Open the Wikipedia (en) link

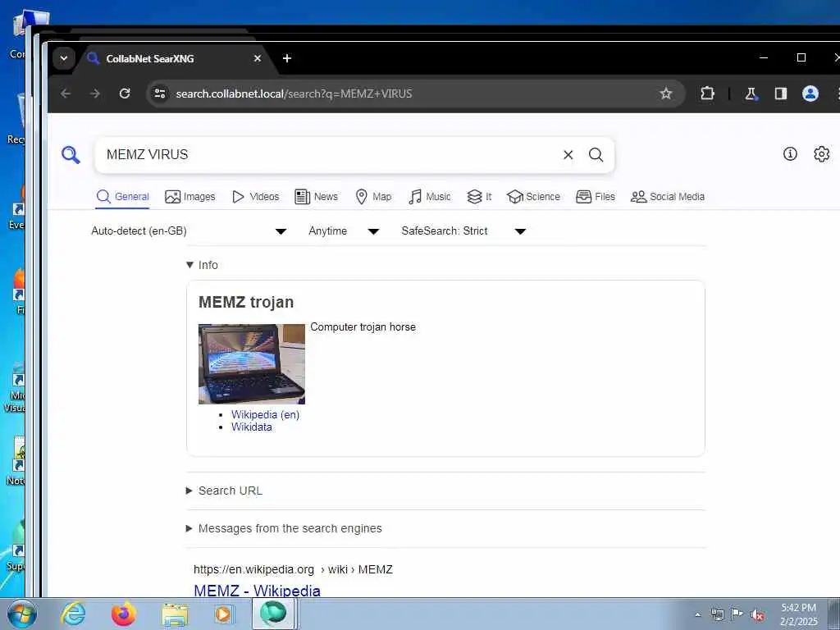click(x=265, y=414)
